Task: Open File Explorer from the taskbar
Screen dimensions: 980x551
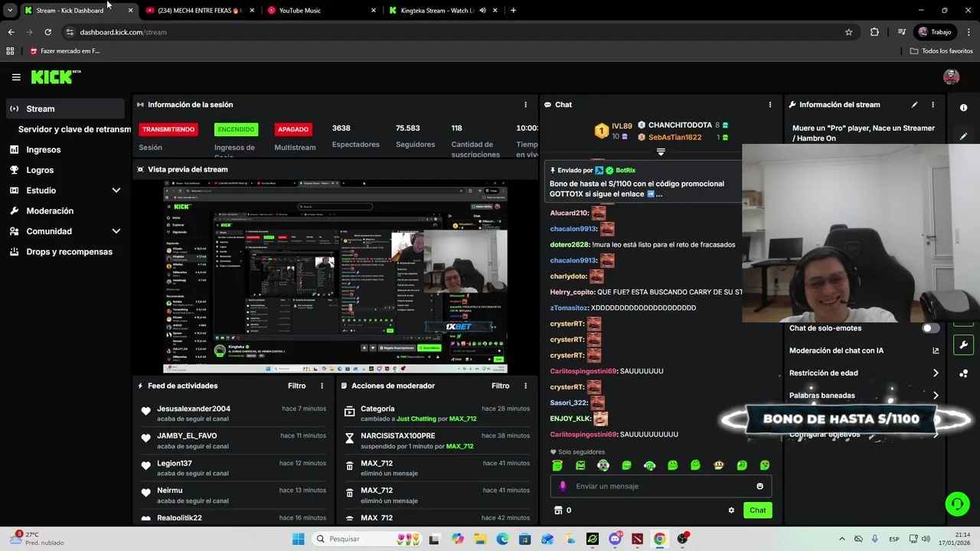Action: (x=480, y=539)
